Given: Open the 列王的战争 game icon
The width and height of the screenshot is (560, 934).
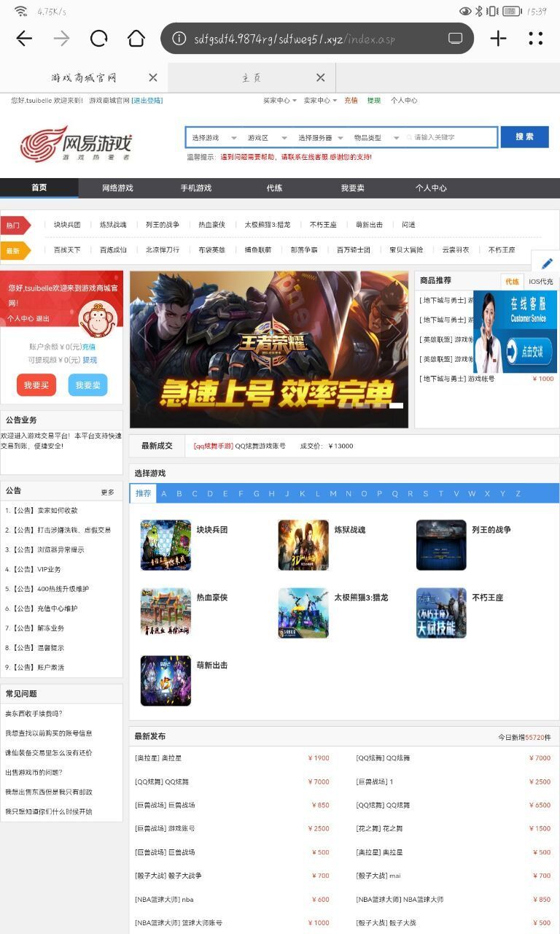Looking at the screenshot, I should [x=441, y=545].
